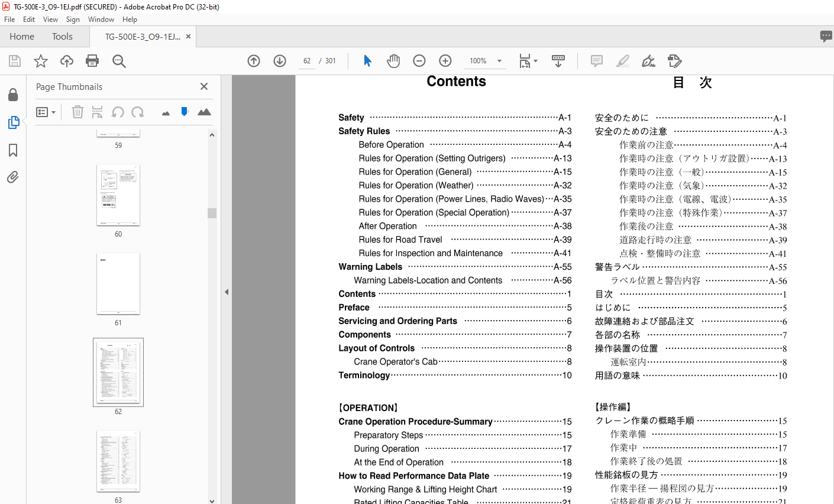Viewport: 834px width, 504px height.
Task: Add a sticky note comment
Action: coord(597,61)
